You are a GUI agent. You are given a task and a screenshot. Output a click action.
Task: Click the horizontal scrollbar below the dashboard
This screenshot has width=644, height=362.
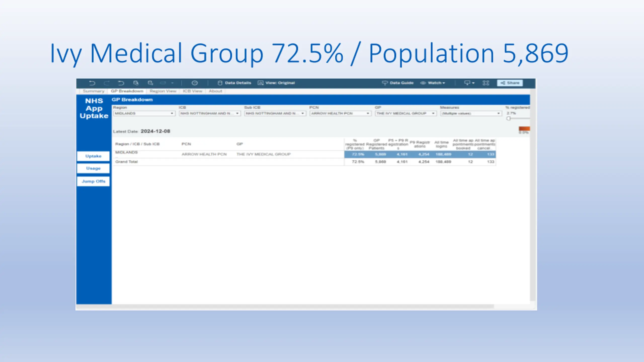coord(285,306)
